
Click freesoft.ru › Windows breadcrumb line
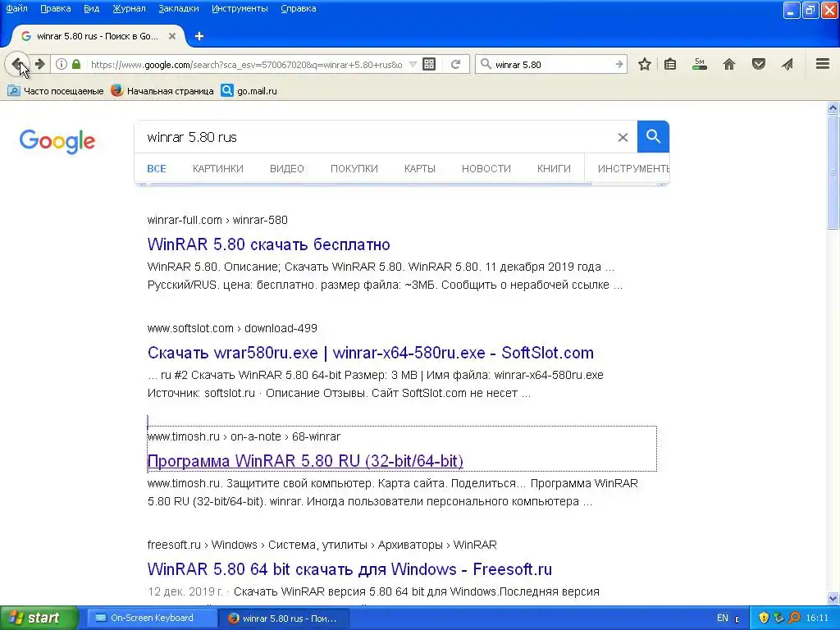tap(322, 545)
